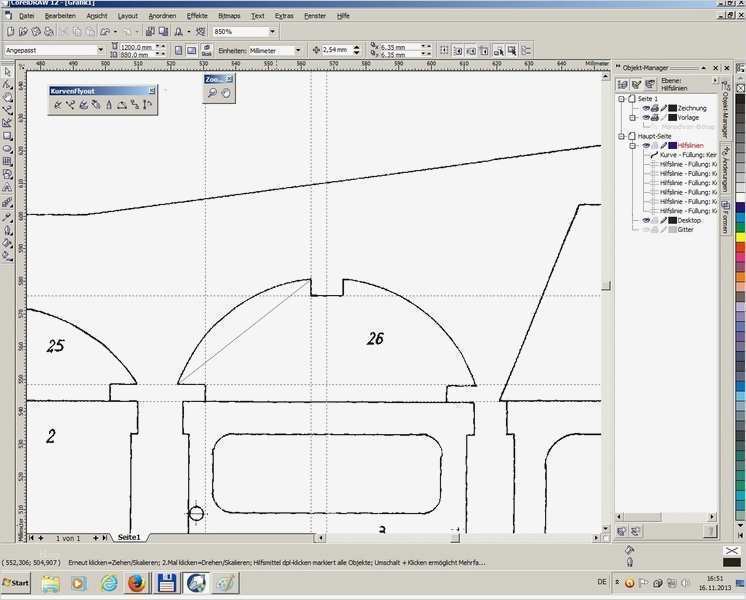746x600 pixels.
Task: Open the Extras menu
Action: (284, 16)
